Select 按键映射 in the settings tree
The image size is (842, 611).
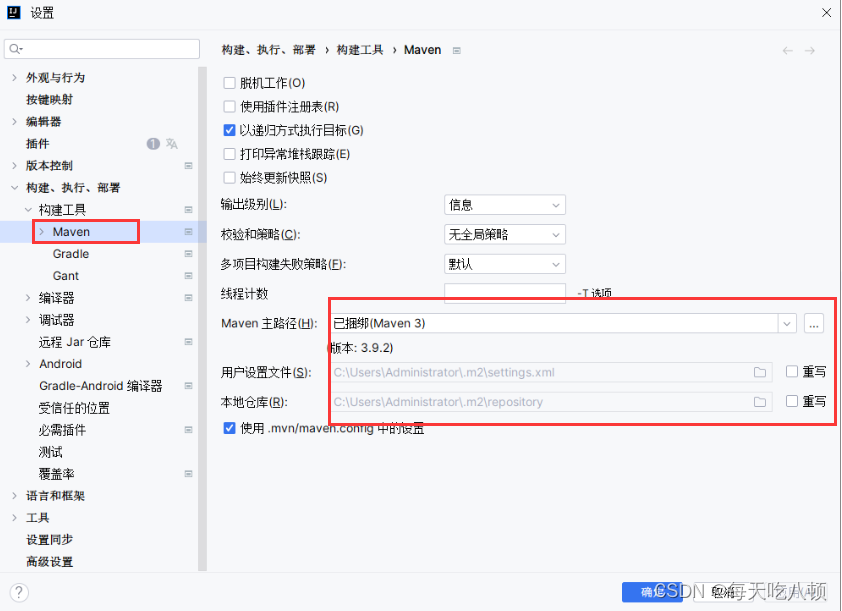(49, 100)
